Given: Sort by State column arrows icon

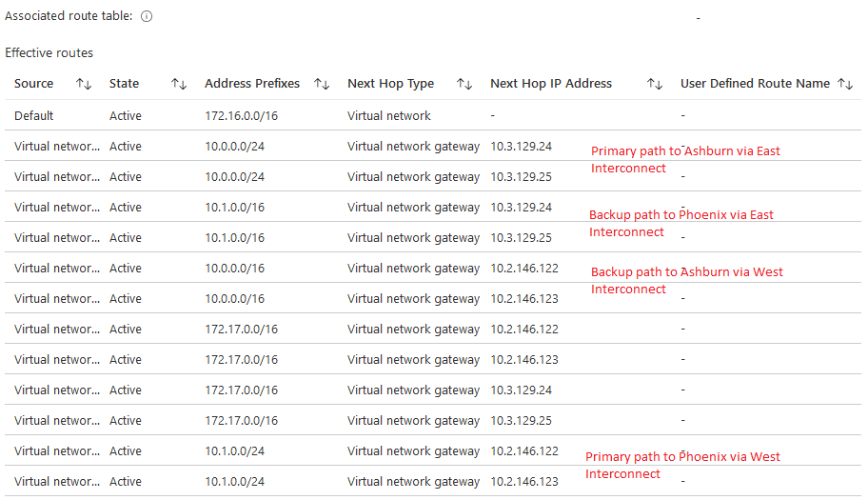Looking at the screenshot, I should tap(179, 84).
